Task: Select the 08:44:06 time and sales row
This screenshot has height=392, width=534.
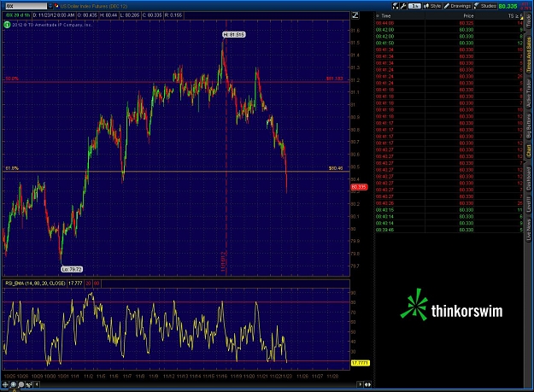Action: pyautogui.click(x=449, y=23)
